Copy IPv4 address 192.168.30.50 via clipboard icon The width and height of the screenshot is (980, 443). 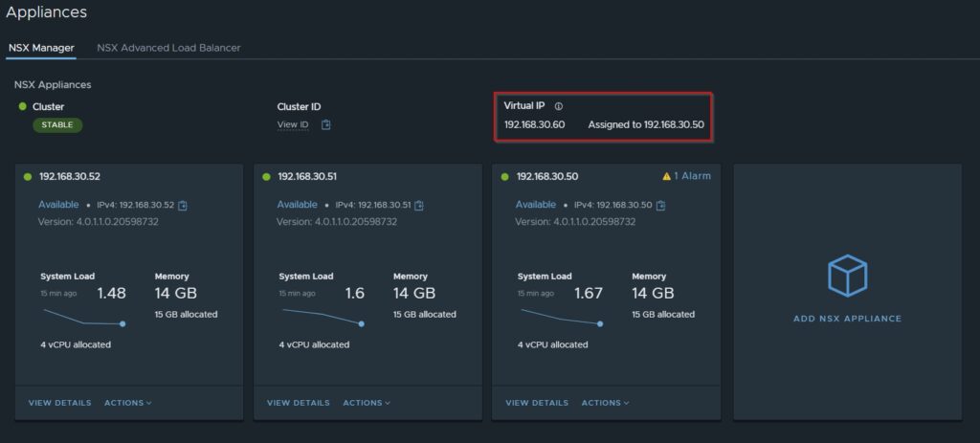click(660, 205)
